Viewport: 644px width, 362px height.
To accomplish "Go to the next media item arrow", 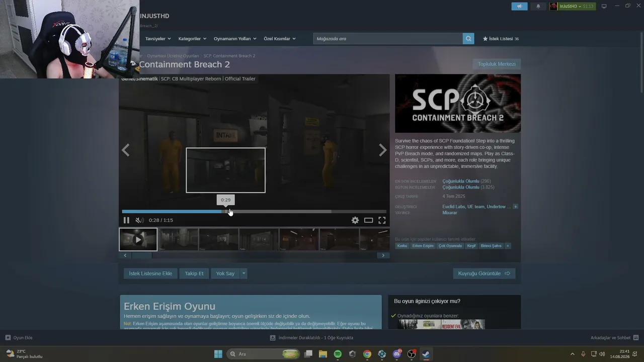I will click(x=383, y=150).
